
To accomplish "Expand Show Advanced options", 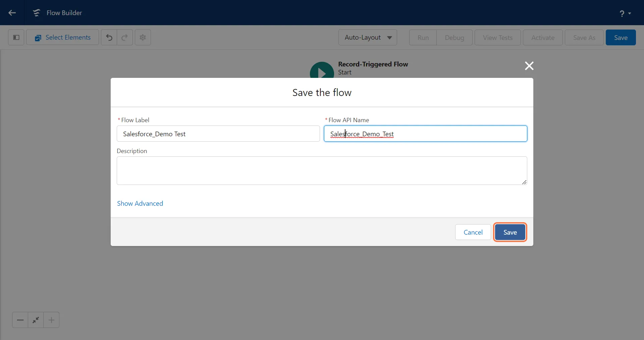I will (x=140, y=203).
